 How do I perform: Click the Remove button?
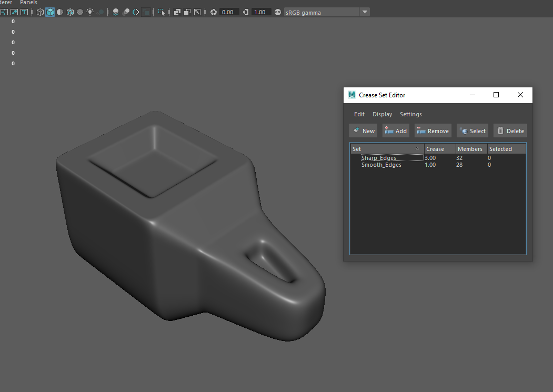[x=433, y=131]
